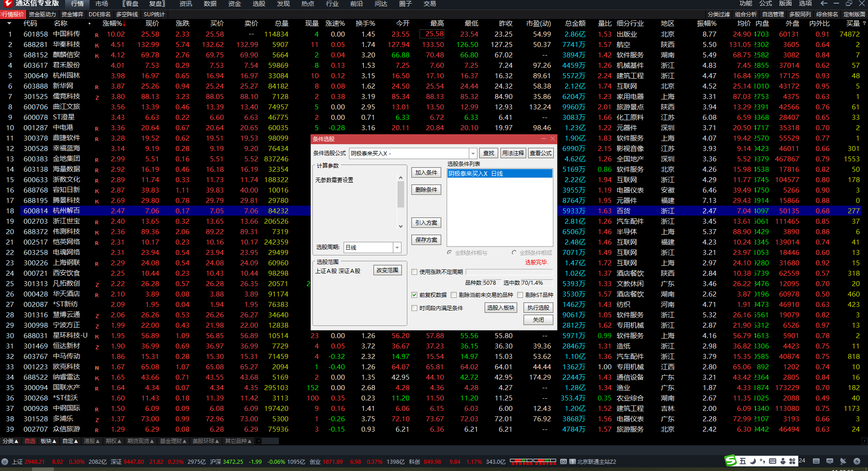Screen dimensions: 868x471
Task: Open the column header menu triangle beside 代码
Action: pos(9,24)
